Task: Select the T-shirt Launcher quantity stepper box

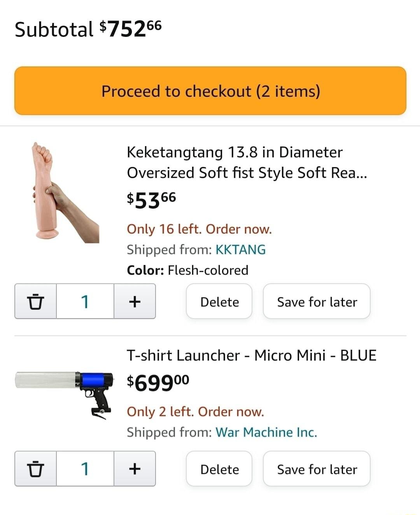Action: [x=85, y=469]
